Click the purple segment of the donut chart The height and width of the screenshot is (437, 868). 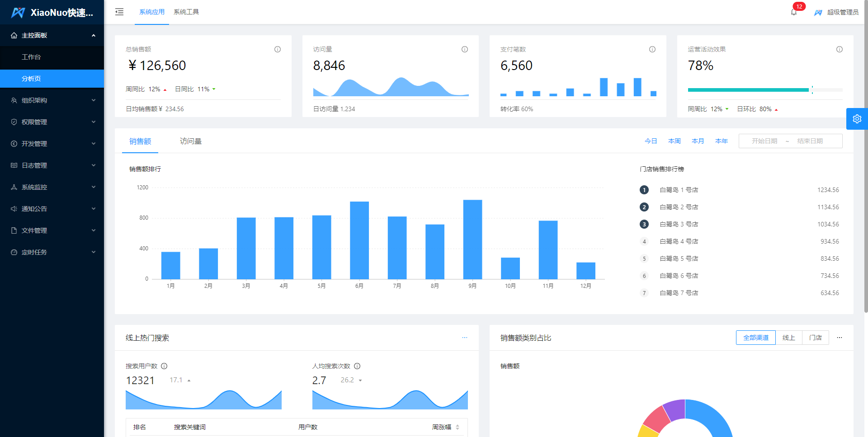(x=675, y=410)
